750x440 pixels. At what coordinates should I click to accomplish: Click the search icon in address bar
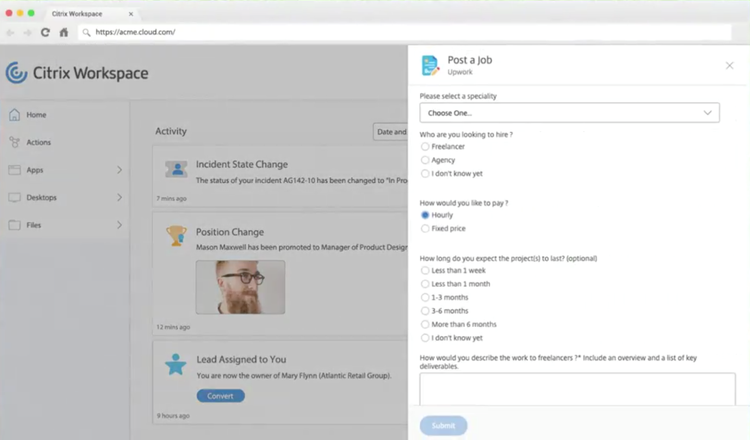(x=86, y=33)
